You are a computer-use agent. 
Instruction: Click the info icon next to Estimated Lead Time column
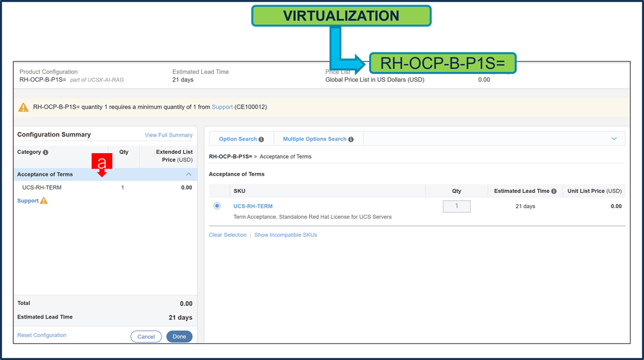coord(554,191)
